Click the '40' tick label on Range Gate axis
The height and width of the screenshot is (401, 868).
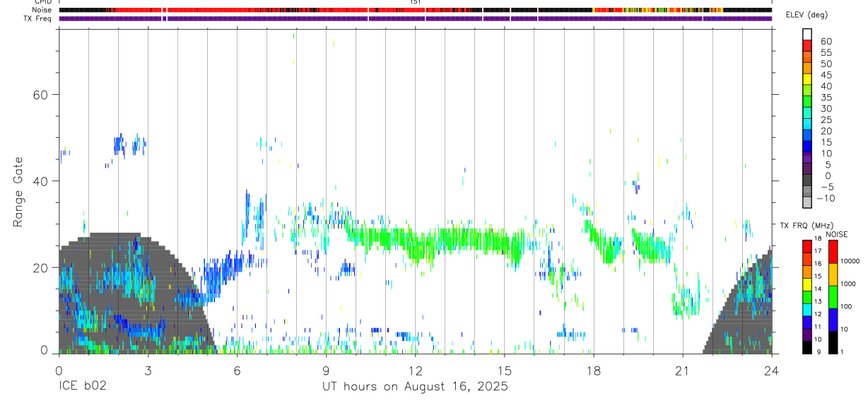(x=41, y=181)
